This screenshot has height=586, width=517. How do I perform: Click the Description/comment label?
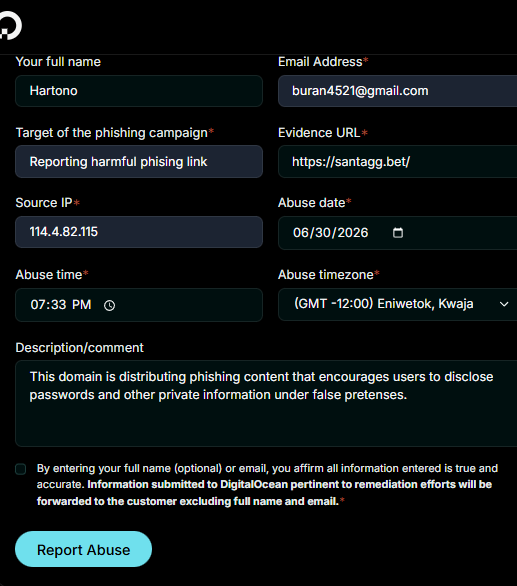click(x=79, y=348)
